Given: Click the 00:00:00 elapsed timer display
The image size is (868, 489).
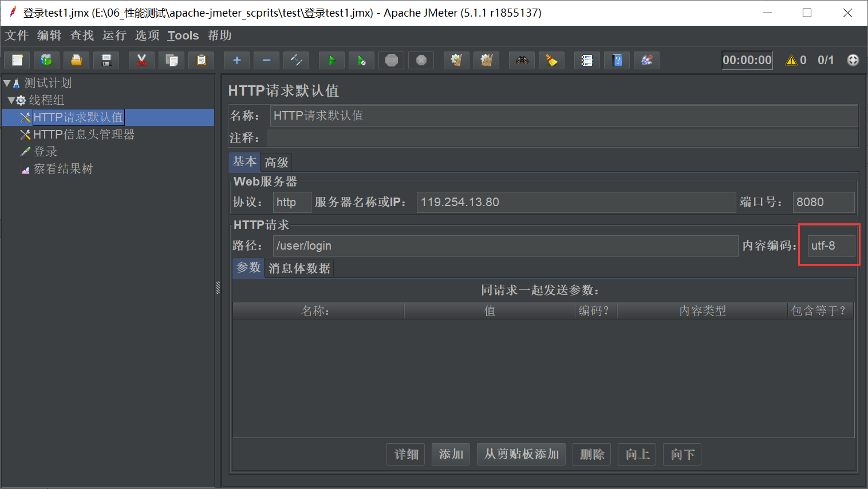Looking at the screenshot, I should (x=747, y=60).
